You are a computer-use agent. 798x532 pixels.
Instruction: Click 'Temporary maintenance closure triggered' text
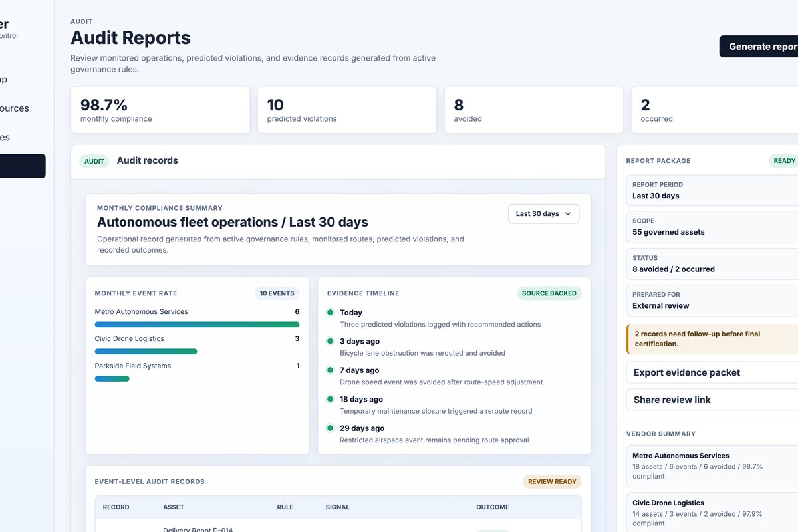tap(436, 411)
